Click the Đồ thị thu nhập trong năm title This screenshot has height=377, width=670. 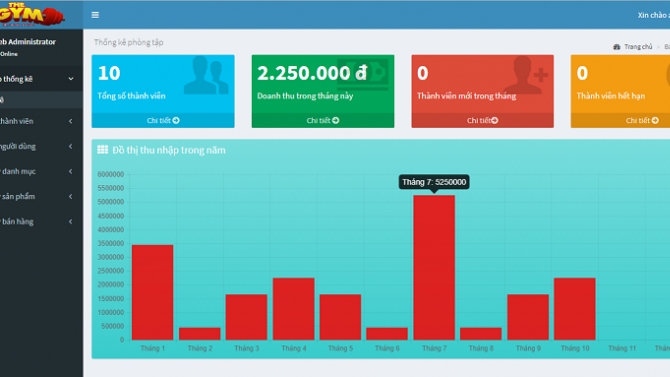169,150
